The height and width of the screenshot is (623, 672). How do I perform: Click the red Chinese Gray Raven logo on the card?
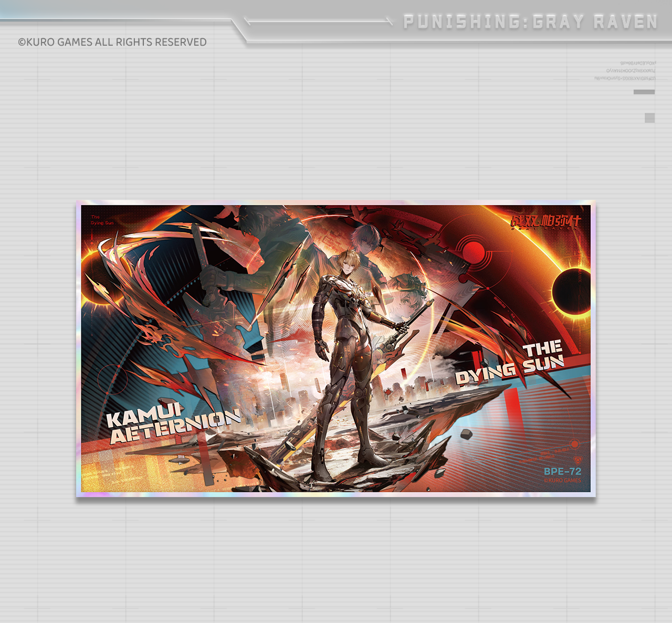pos(545,222)
